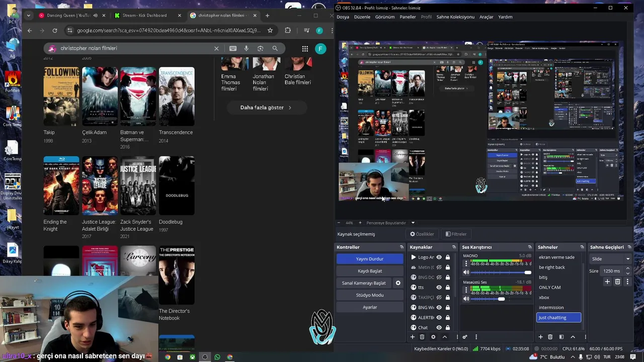Click Sanal Kamerayı Başlat button
The image size is (644, 362).
pos(364,283)
